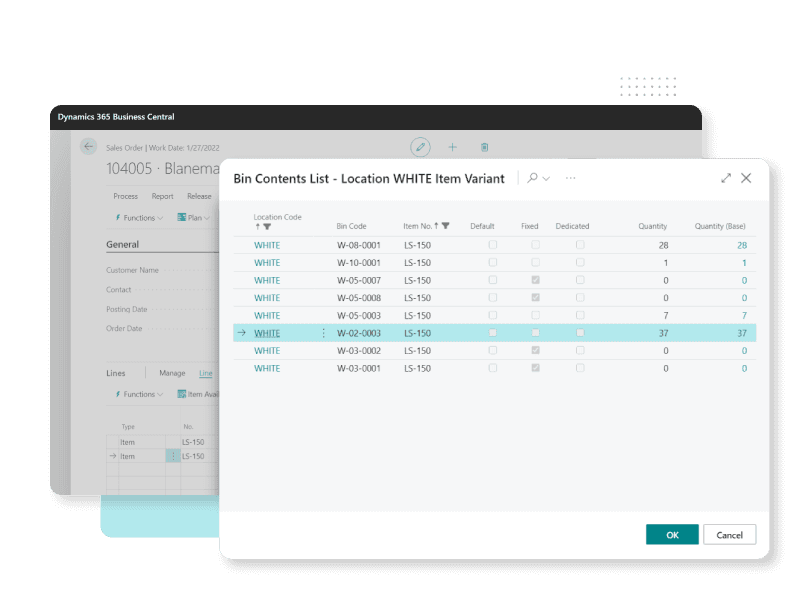Toggle Fixed checkbox for bin W-05-0007
The image size is (800, 600).
pyautogui.click(x=535, y=280)
